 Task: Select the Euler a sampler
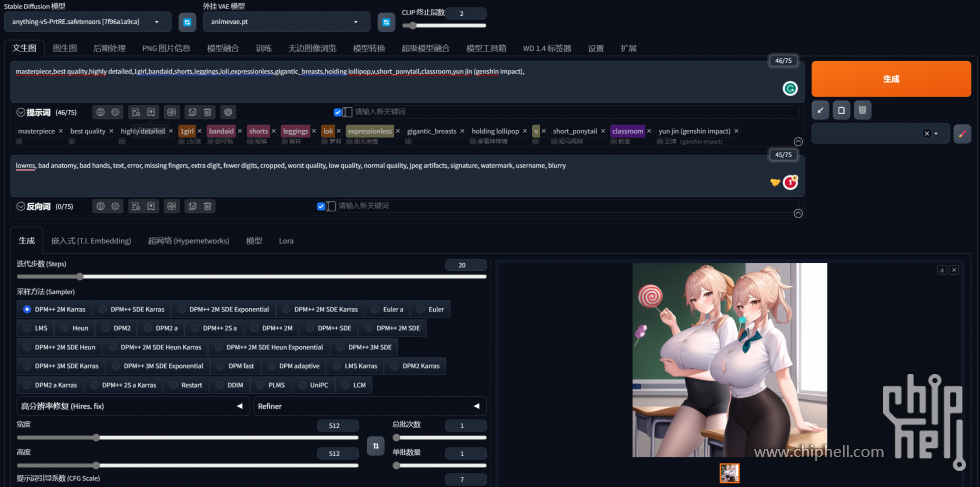(x=387, y=309)
